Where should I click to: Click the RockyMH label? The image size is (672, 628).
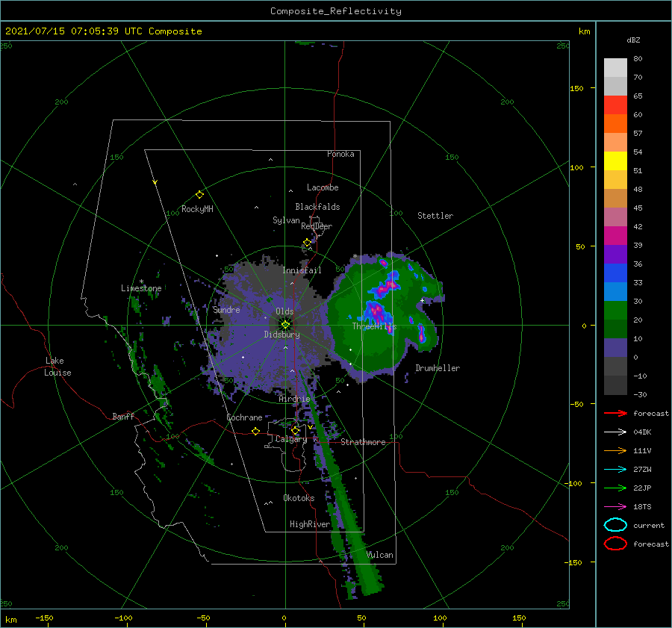[197, 209]
